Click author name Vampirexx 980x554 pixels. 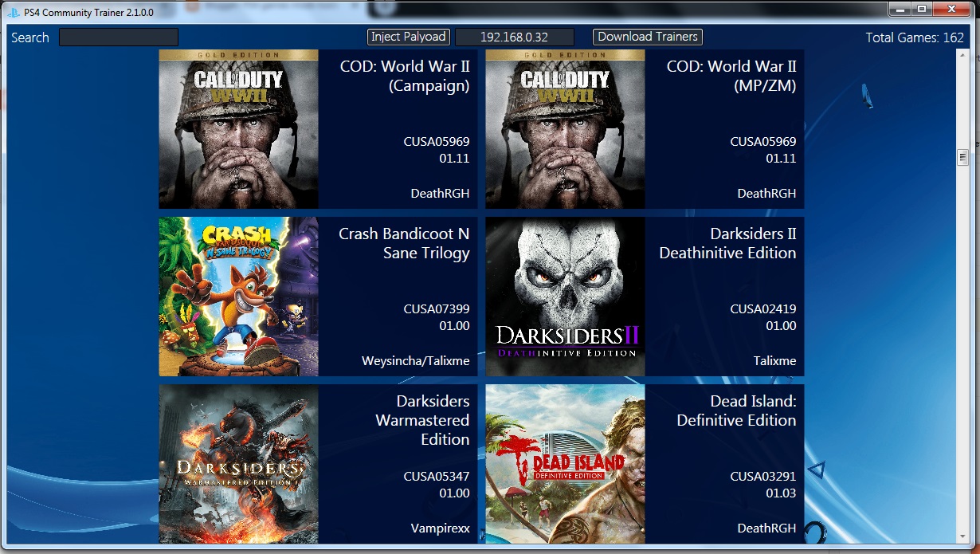(440, 528)
